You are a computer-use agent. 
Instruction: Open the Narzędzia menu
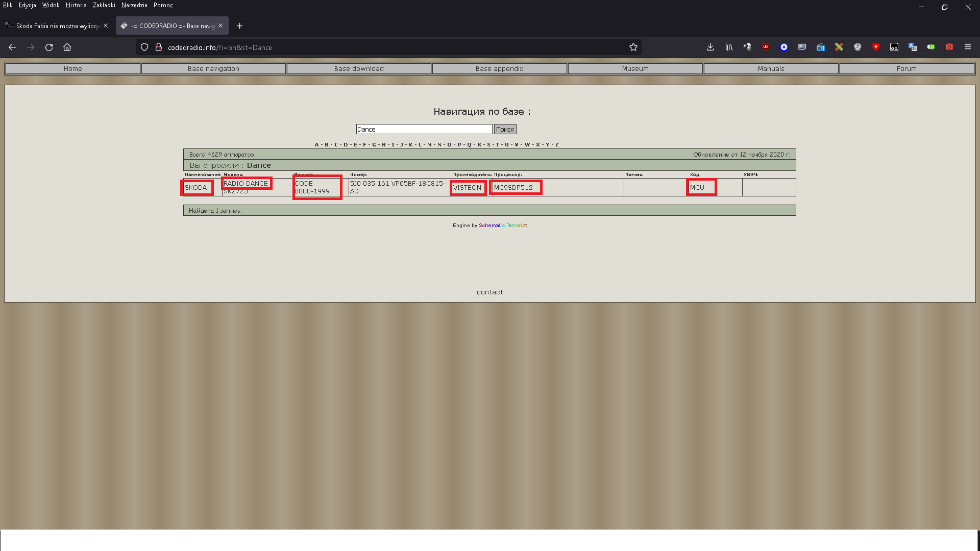point(134,5)
